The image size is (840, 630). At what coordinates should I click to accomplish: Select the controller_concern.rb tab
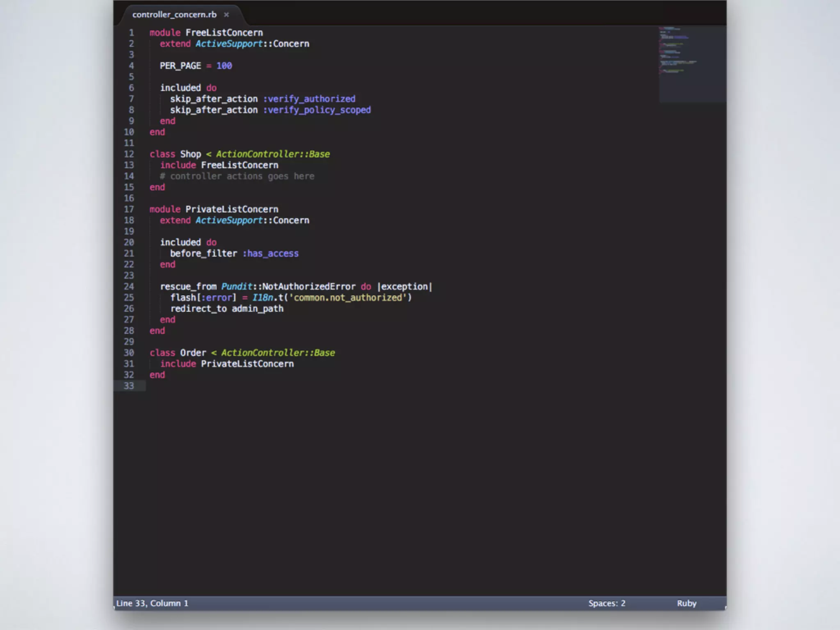point(174,15)
